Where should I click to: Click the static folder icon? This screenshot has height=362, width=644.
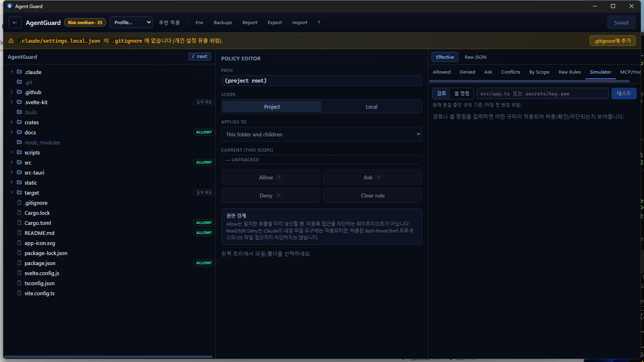[x=19, y=182]
